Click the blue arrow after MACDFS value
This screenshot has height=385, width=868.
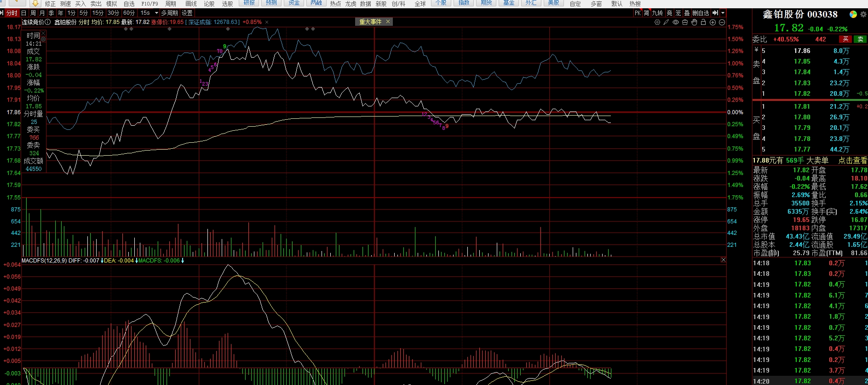coord(183,261)
